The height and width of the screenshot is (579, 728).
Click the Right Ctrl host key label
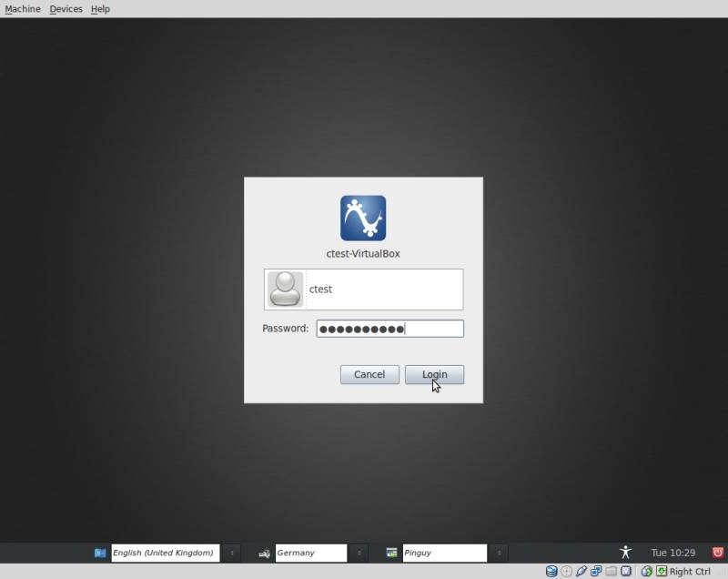[x=690, y=572]
